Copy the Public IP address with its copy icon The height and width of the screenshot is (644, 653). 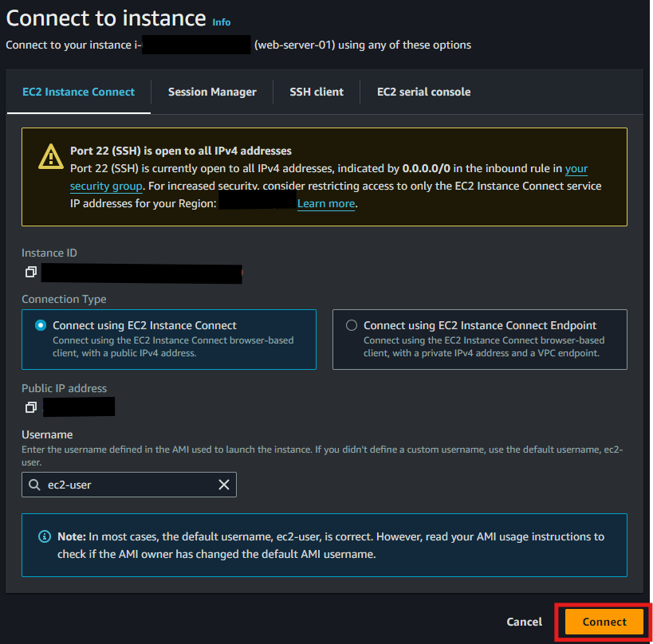[30, 406]
